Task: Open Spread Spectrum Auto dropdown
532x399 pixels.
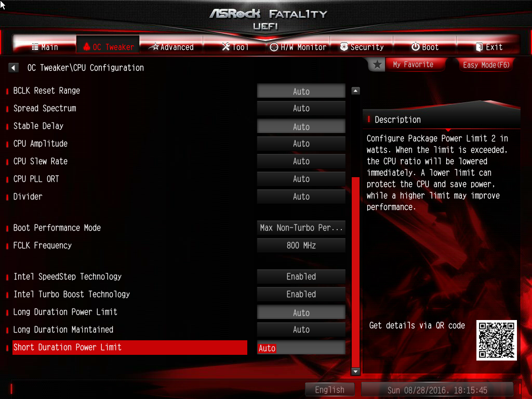Action: coord(301,109)
